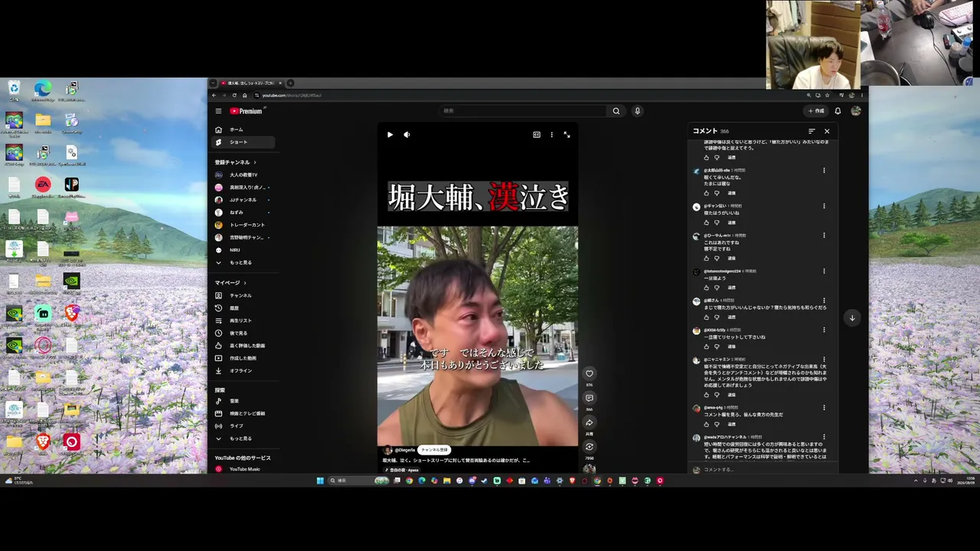Open the トレーダーカント channel

[242, 225]
